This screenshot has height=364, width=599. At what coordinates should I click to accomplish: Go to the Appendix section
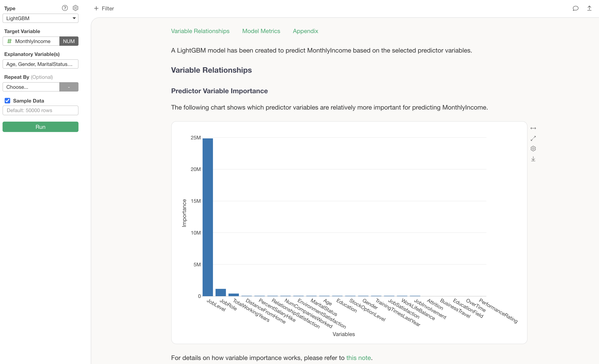pyautogui.click(x=305, y=31)
